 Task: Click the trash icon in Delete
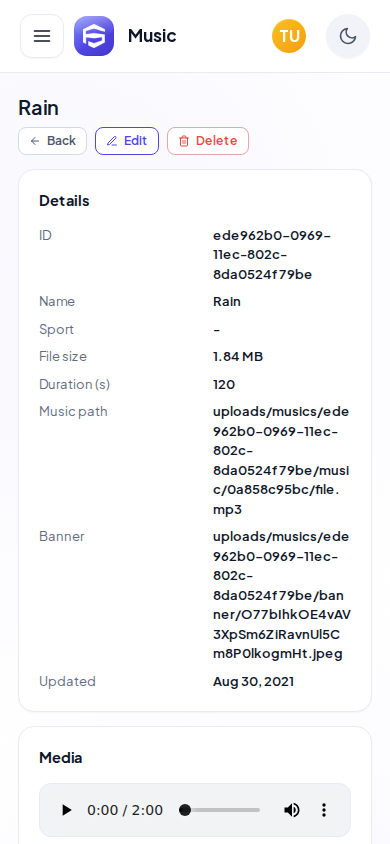184,141
